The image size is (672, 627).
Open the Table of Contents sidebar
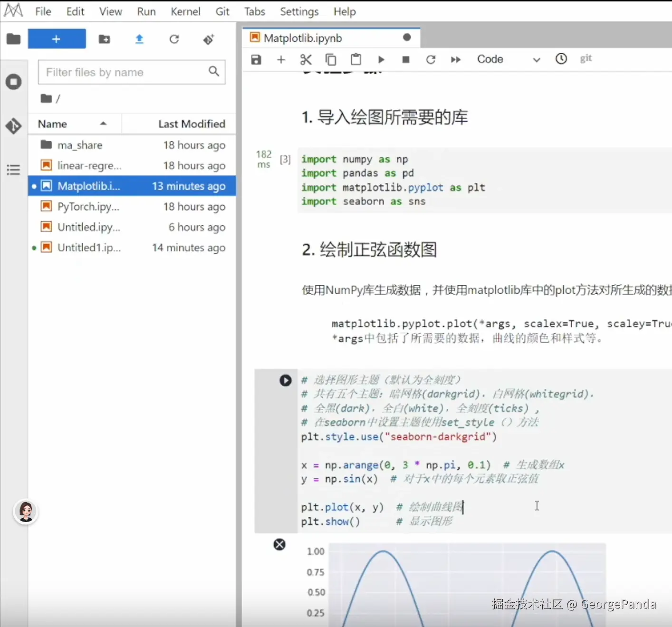click(x=13, y=170)
